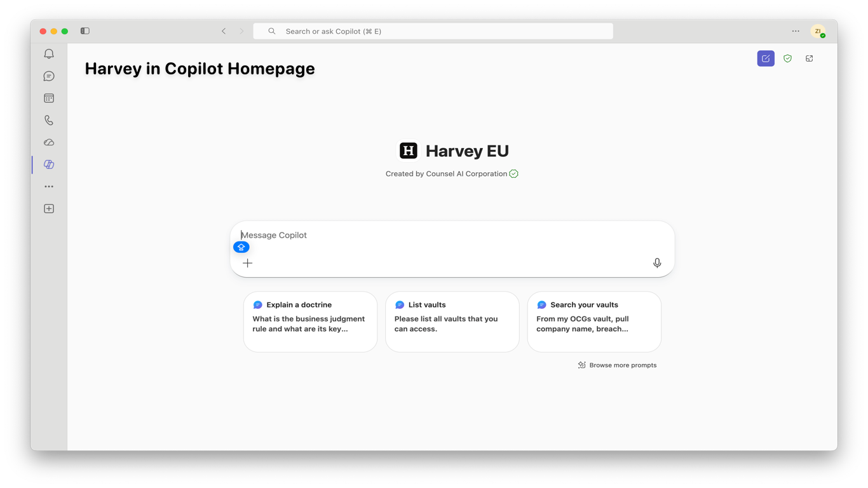
Task: Start a new chat with compose icon
Action: pyautogui.click(x=766, y=58)
